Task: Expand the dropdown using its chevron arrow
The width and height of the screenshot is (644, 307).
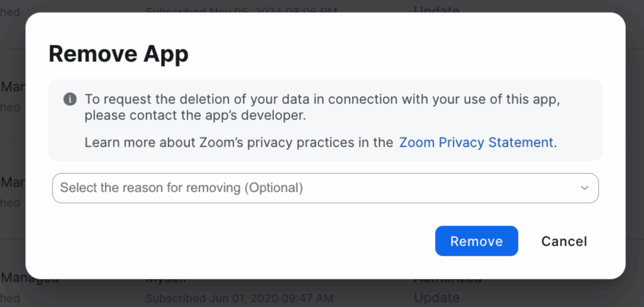Action: (x=584, y=188)
